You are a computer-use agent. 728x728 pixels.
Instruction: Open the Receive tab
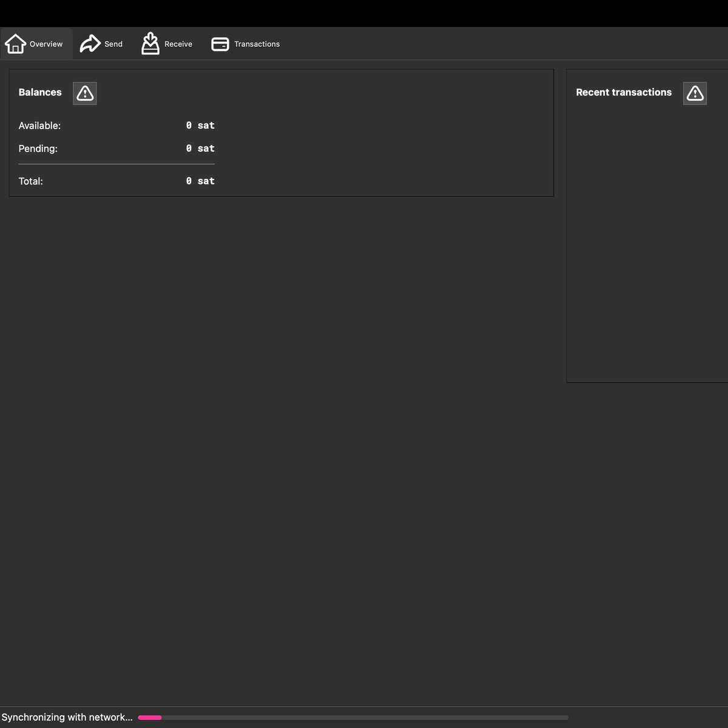[167, 44]
